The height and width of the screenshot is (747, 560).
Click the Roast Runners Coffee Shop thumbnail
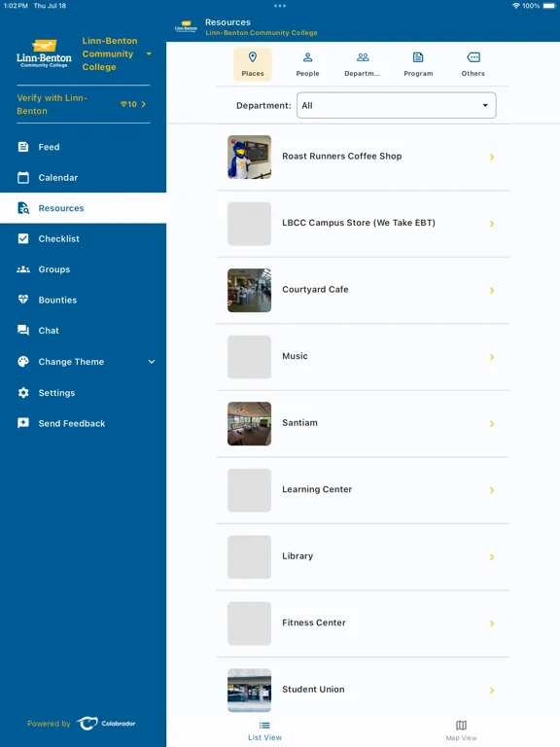click(249, 157)
